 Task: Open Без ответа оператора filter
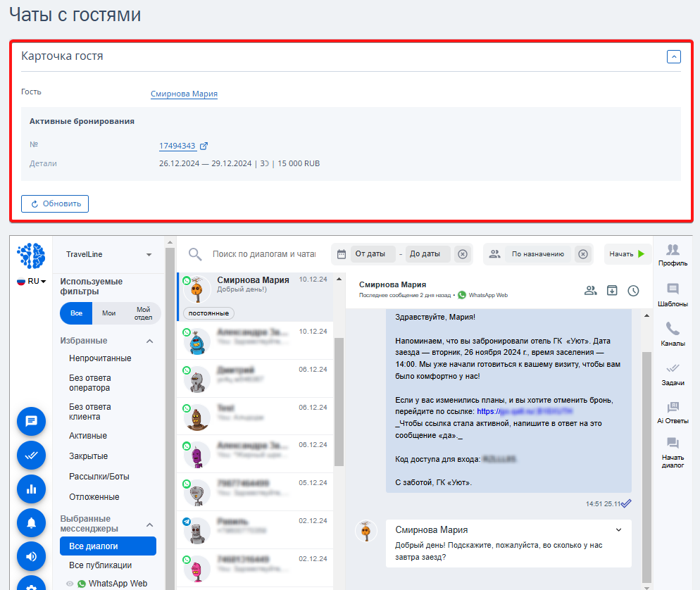(90, 383)
